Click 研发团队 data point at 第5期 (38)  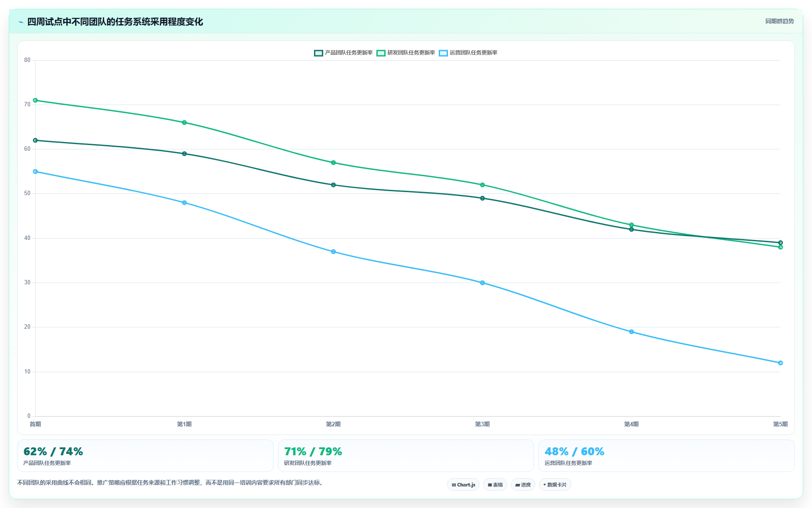[780, 247]
